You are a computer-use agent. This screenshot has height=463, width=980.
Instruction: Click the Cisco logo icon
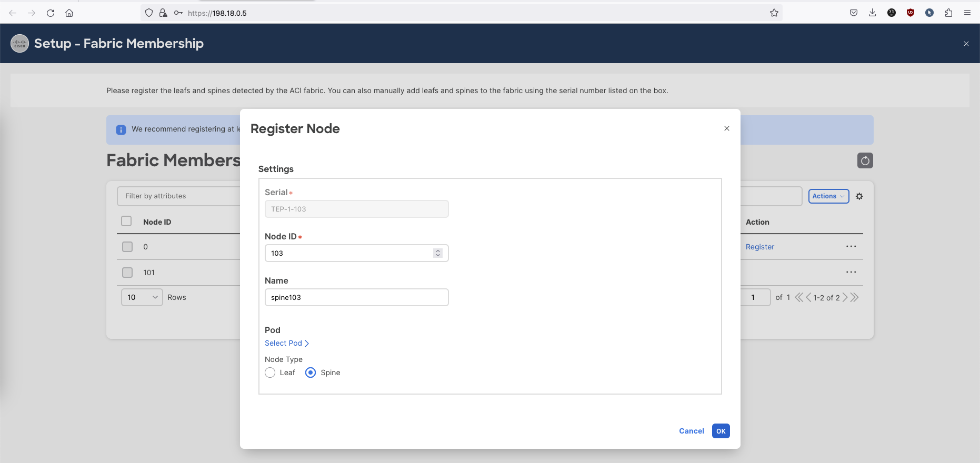pyautogui.click(x=20, y=44)
